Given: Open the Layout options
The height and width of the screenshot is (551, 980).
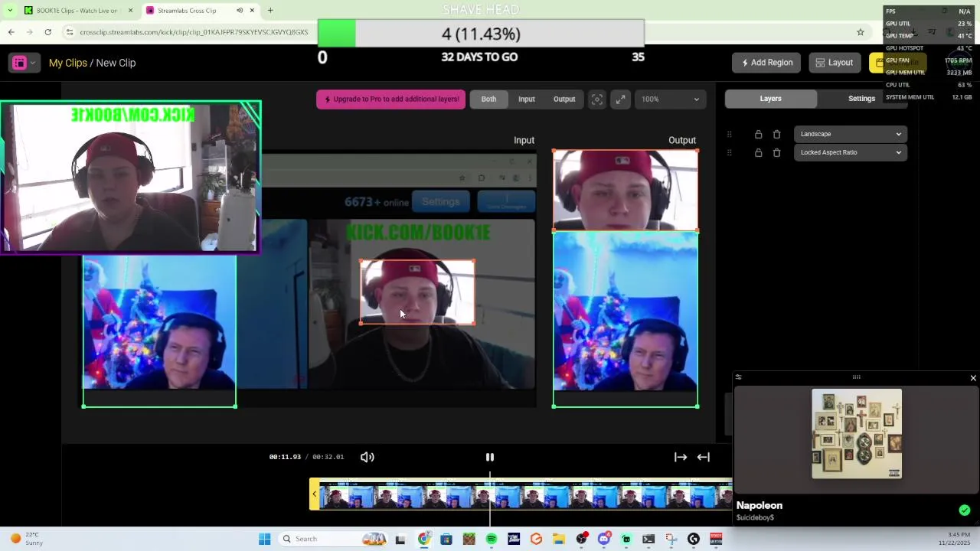Looking at the screenshot, I should pos(835,63).
